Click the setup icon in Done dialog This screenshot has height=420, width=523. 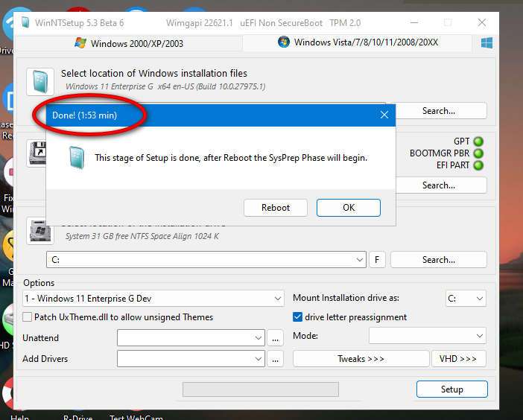click(77, 158)
